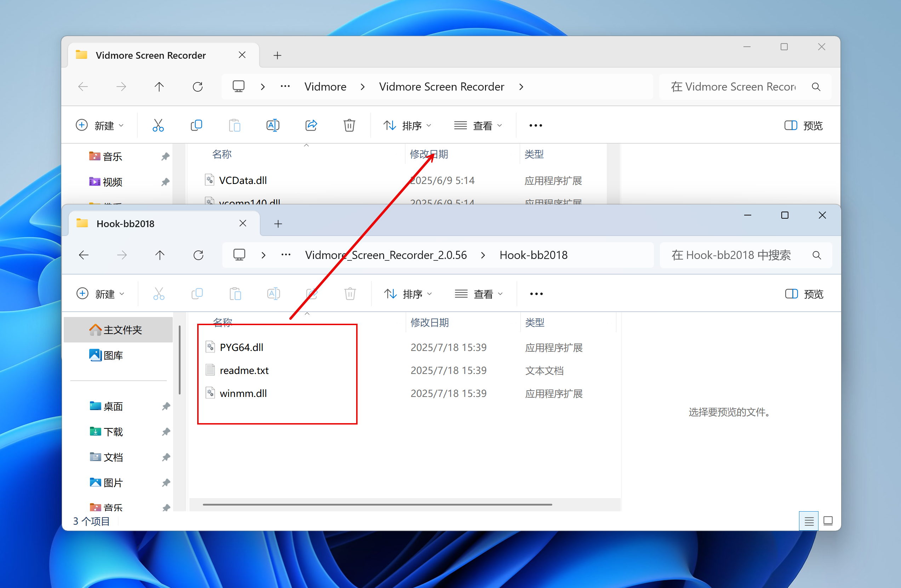Refresh the Hook-bb2018 folder view
The image size is (901, 588).
[x=198, y=255]
